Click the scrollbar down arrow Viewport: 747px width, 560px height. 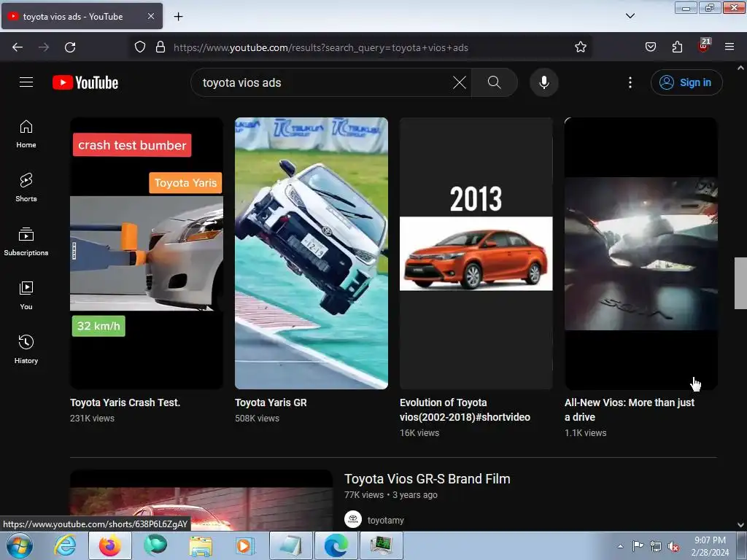tap(740, 525)
